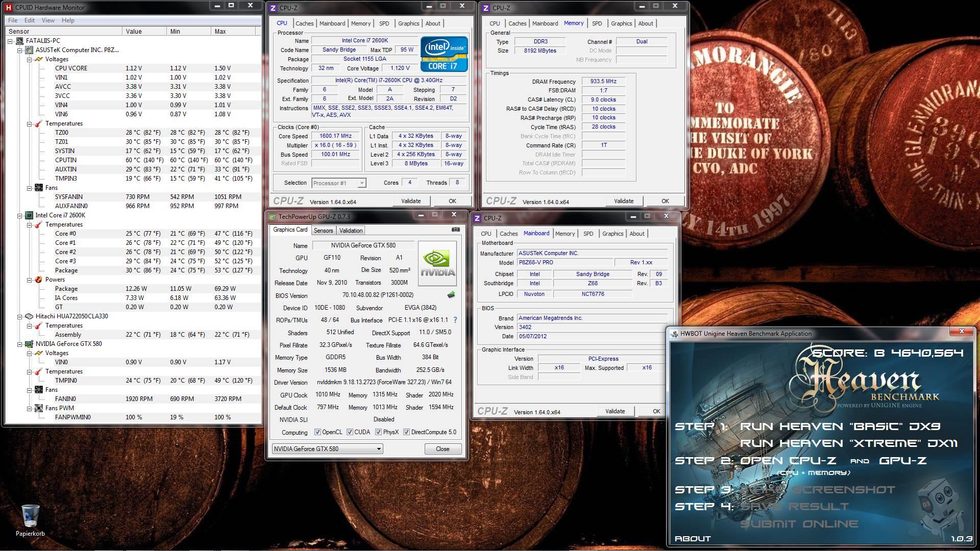
Task: Select the Core #3 temperature row
Action: [x=133, y=261]
